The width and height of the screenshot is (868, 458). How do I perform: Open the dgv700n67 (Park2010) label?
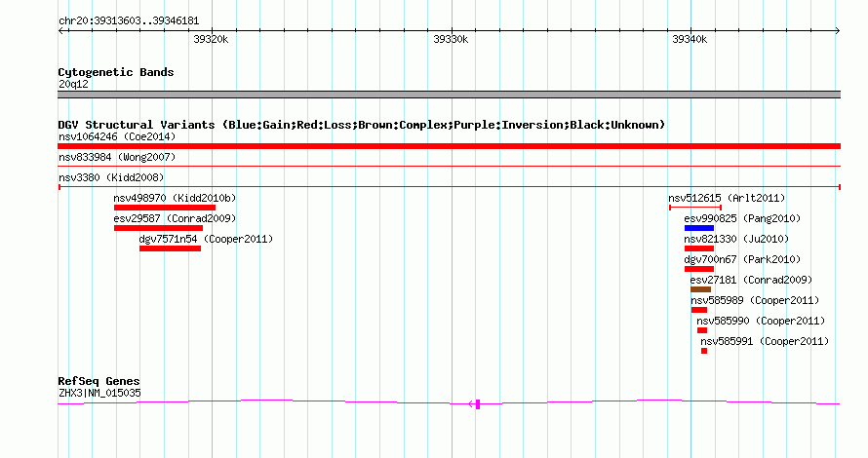point(742,259)
